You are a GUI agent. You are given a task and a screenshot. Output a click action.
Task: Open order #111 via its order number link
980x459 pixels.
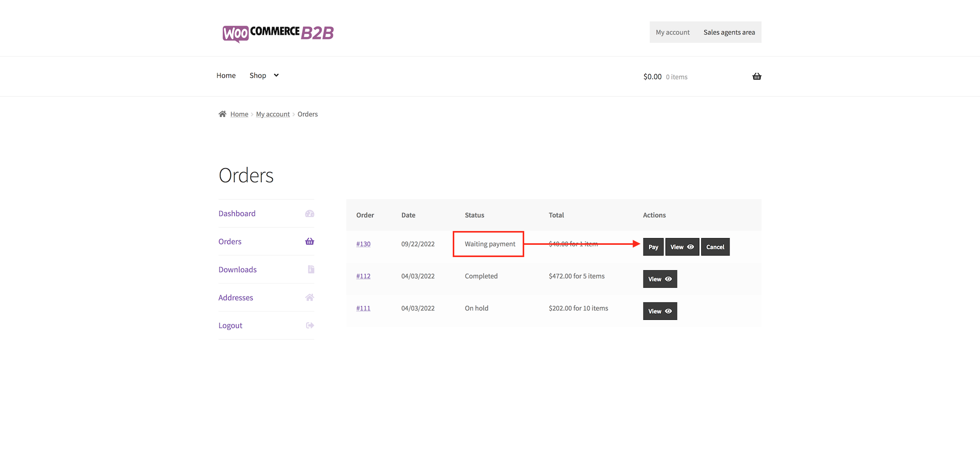(363, 308)
